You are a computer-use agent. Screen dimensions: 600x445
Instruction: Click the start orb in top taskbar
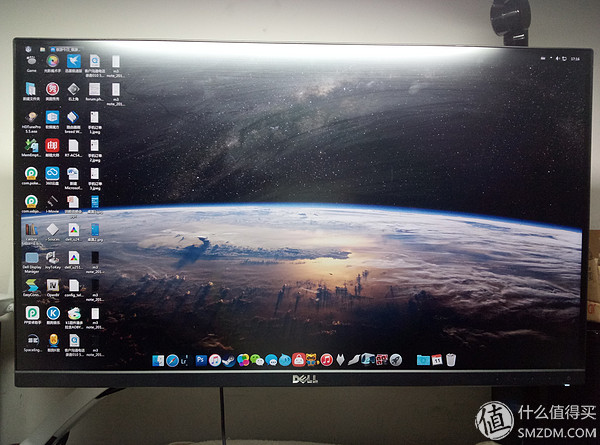coord(28,49)
